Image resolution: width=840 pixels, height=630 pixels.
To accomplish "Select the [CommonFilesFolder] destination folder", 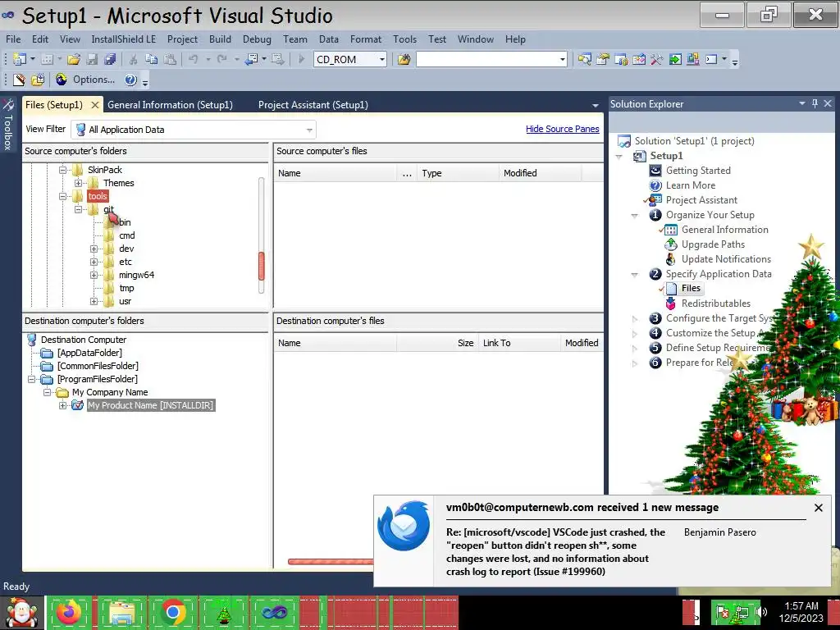I will [x=98, y=366].
